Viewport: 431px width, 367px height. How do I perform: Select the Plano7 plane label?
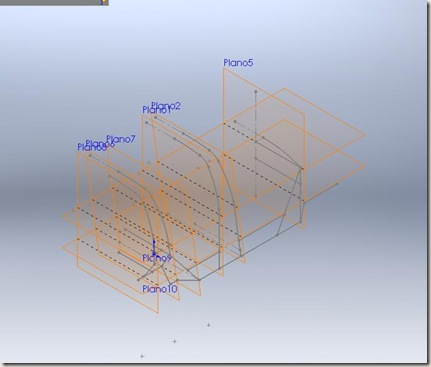pos(121,139)
